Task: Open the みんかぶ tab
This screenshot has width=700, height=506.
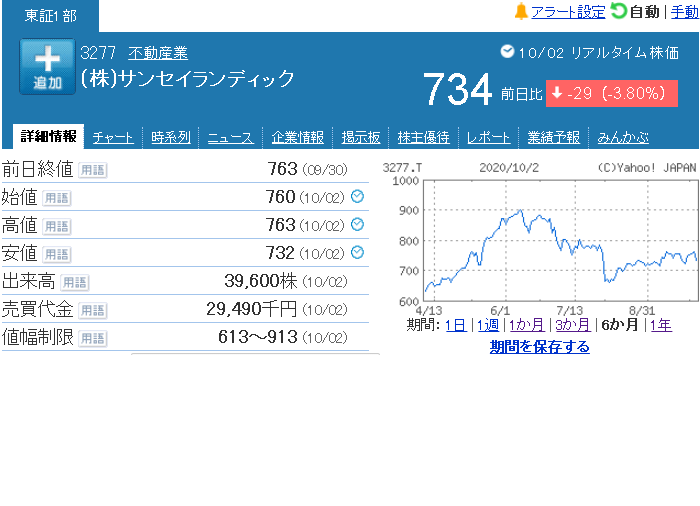Action: pyautogui.click(x=623, y=137)
